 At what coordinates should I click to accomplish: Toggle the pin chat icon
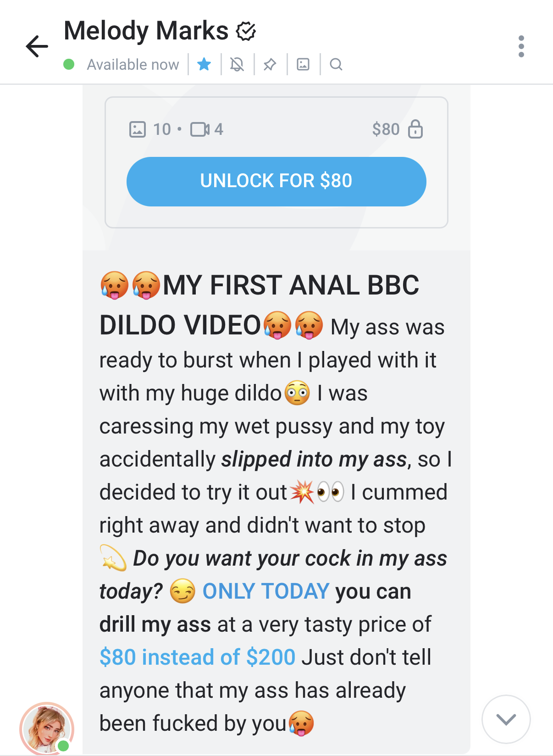point(270,65)
